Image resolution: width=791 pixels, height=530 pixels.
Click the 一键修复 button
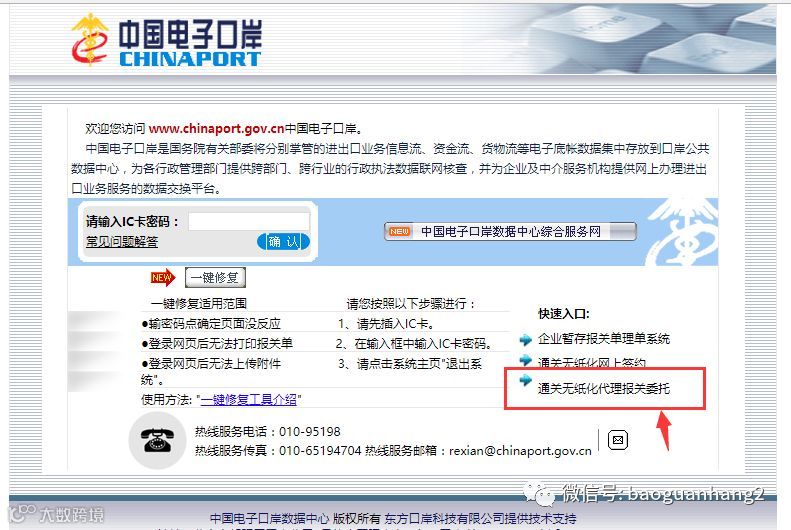coord(215,277)
